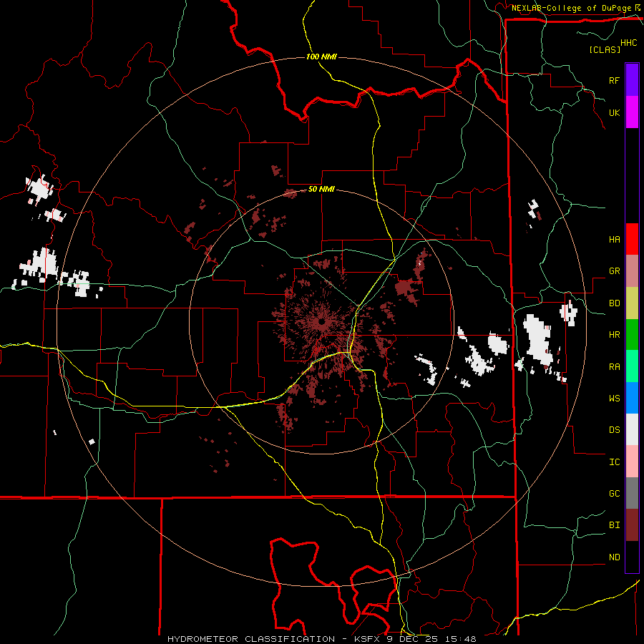644x644 pixels.
Task: Click the RA legend label
Action: [x=614, y=366]
